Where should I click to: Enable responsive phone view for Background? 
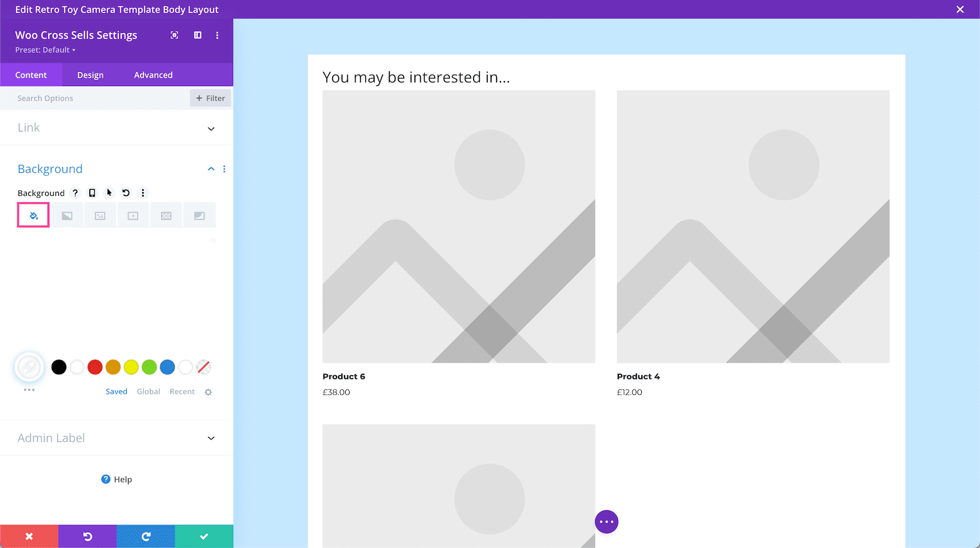tap(92, 193)
